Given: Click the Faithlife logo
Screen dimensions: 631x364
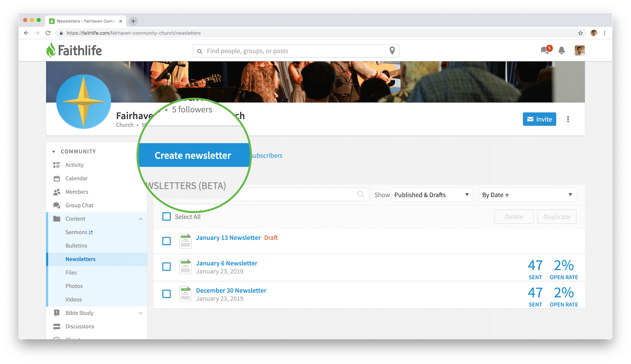Looking at the screenshot, I should 74,50.
